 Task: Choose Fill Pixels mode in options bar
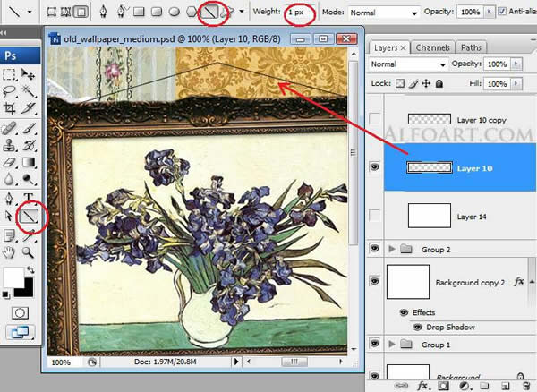(x=81, y=12)
